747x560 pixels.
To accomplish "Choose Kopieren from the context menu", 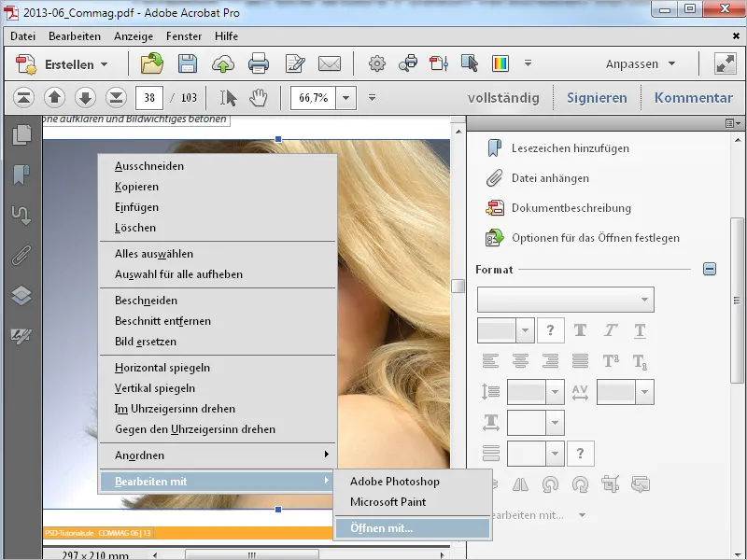I will click(x=218, y=187).
